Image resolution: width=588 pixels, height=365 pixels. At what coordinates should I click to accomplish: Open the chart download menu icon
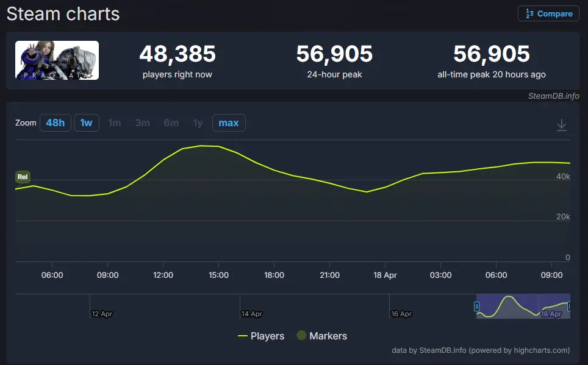click(x=562, y=125)
